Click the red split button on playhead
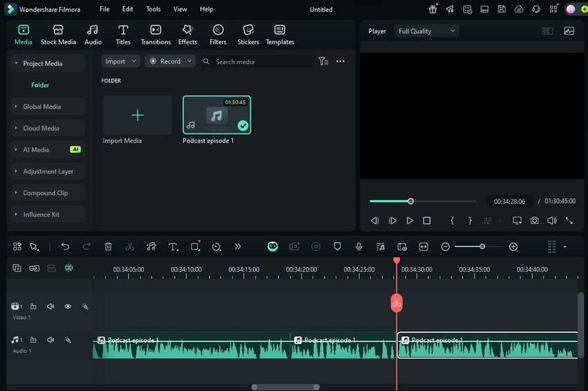Image resolution: width=588 pixels, height=391 pixels. (396, 303)
